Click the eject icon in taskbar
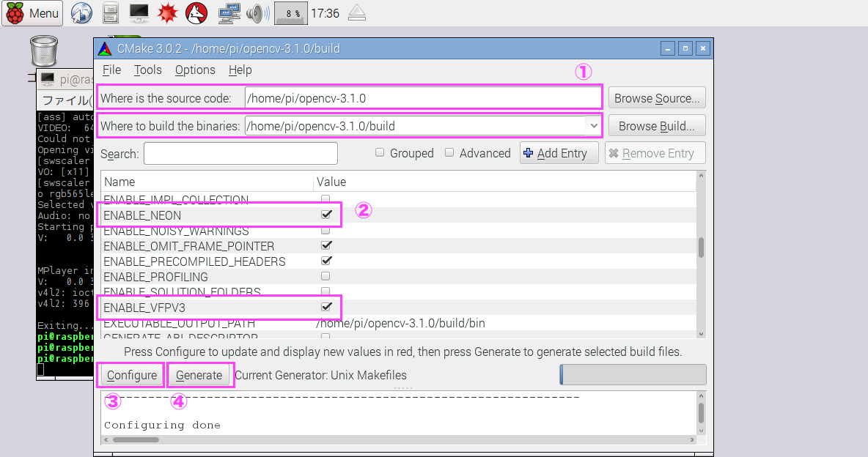The image size is (868, 457). coord(356,13)
